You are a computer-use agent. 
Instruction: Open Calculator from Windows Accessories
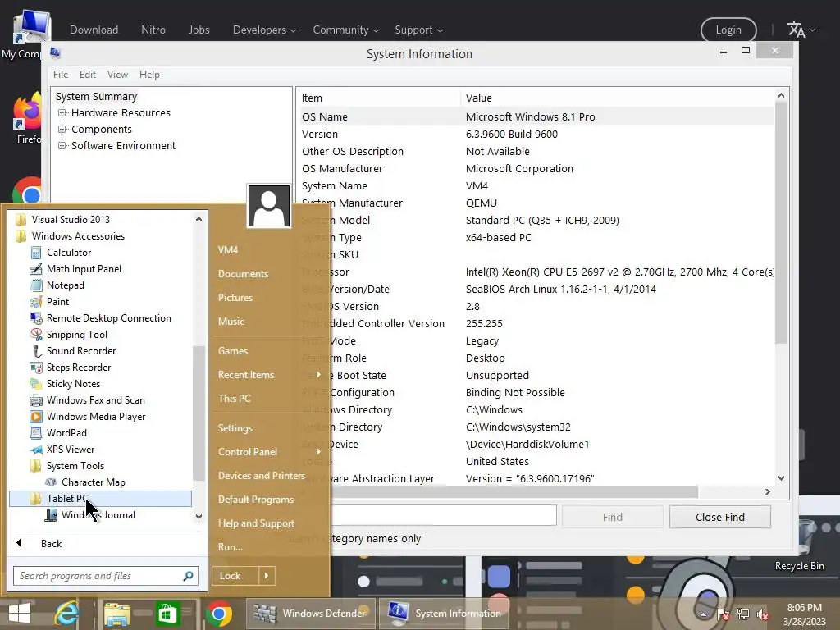[x=69, y=253]
